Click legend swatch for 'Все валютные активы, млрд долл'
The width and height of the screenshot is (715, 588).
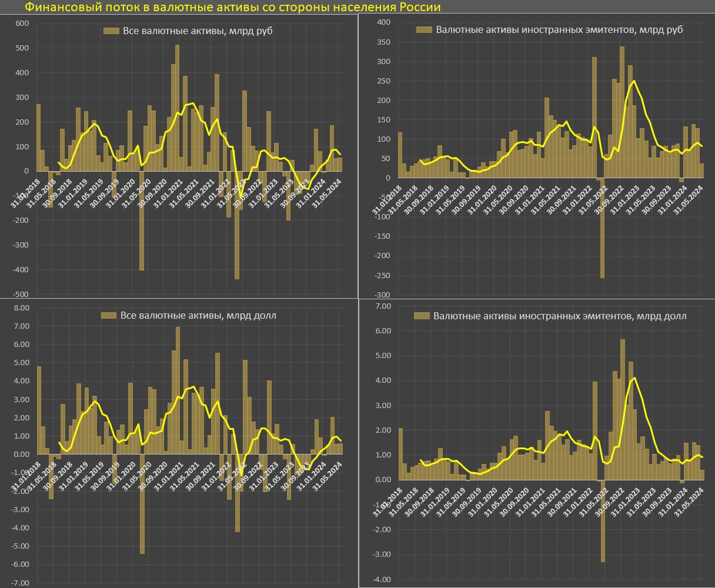point(108,316)
